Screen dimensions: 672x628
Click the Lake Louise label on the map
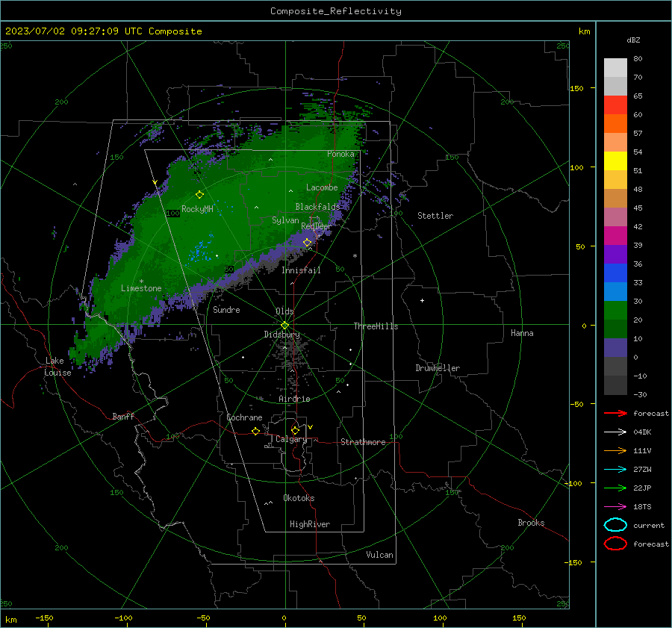[x=57, y=367]
